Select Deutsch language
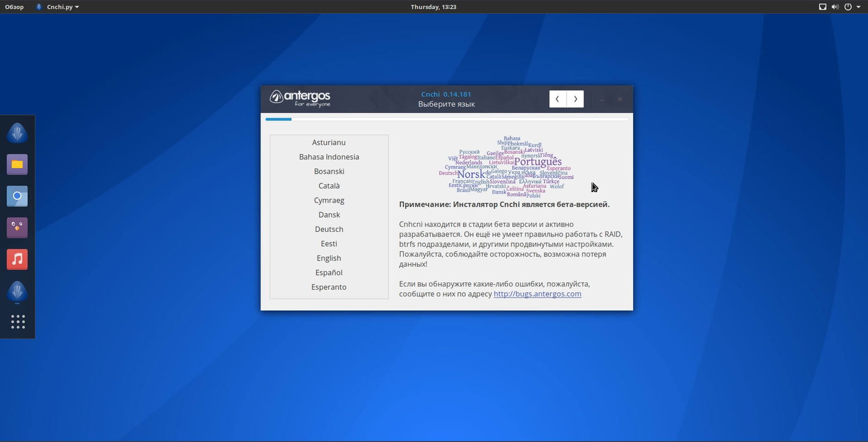This screenshot has height=442, width=868. 329,229
